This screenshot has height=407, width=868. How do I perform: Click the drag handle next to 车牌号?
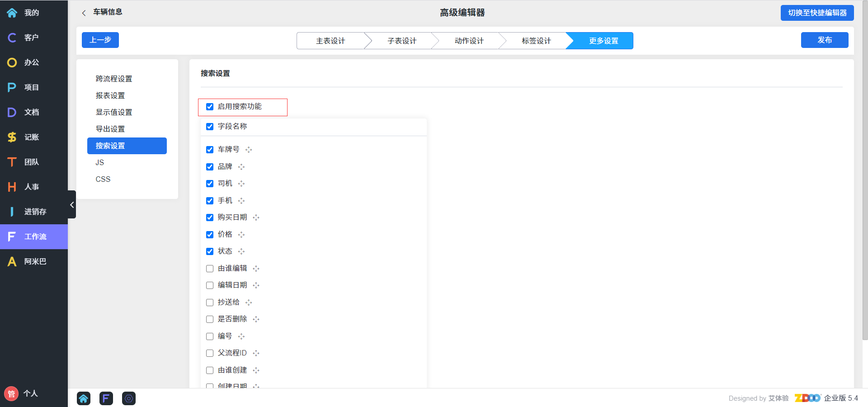point(249,150)
